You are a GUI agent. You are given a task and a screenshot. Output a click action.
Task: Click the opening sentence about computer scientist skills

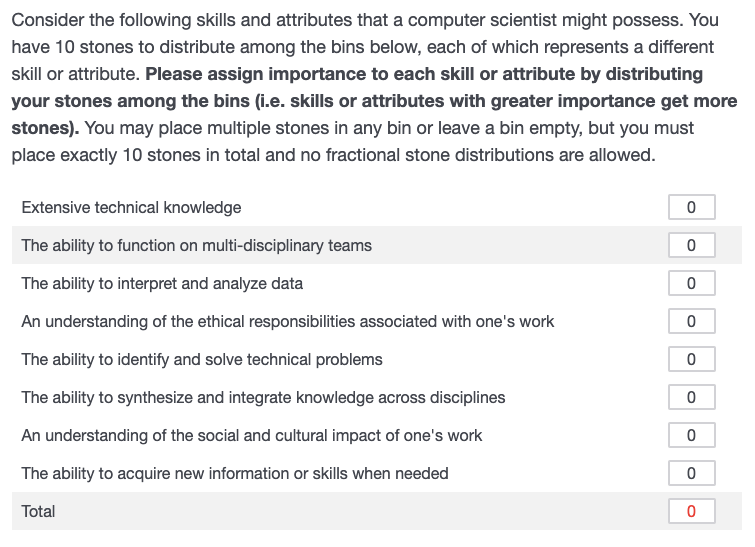pyautogui.click(x=347, y=20)
